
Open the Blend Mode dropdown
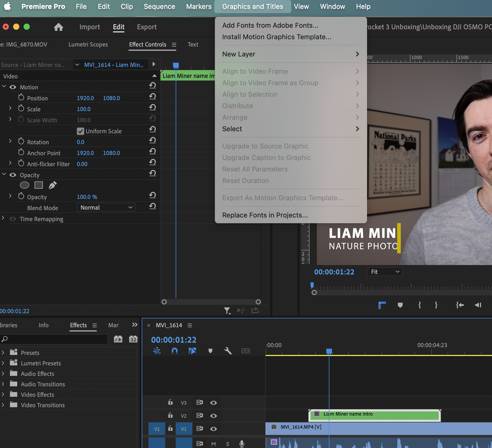pyautogui.click(x=106, y=208)
